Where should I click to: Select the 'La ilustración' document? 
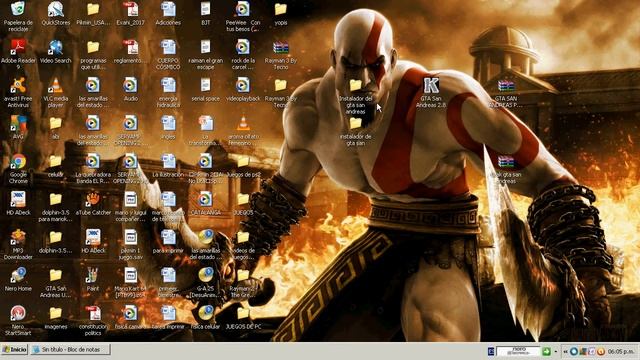click(168, 166)
